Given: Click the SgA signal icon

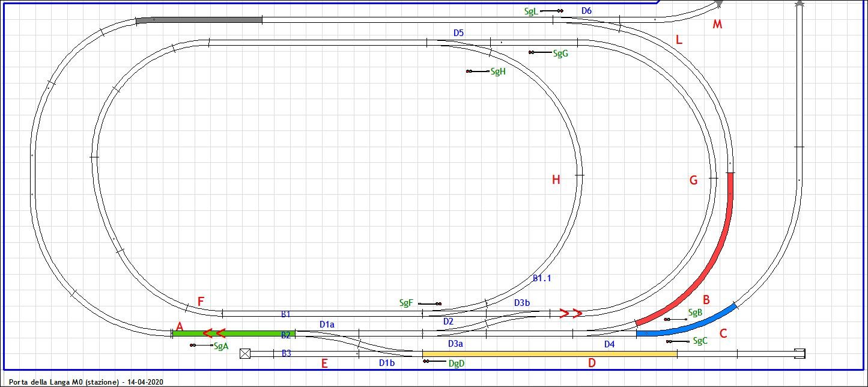Looking at the screenshot, I should tap(193, 346).
